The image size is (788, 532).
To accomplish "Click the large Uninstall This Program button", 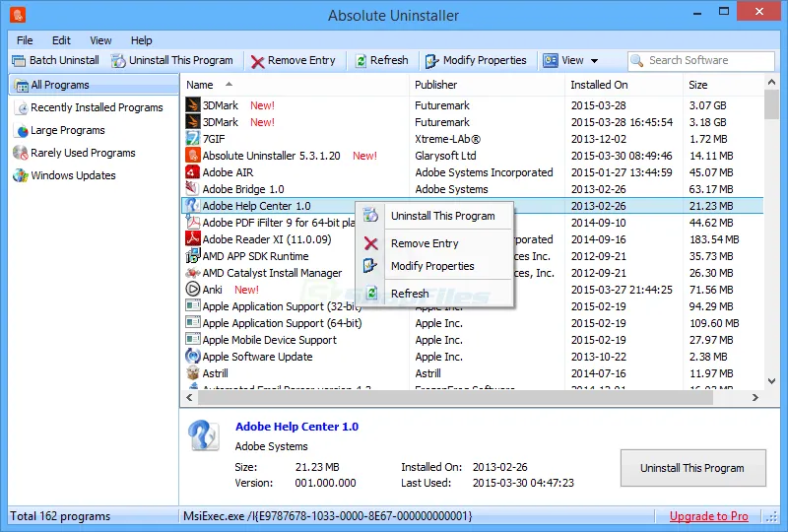I will 693,468.
